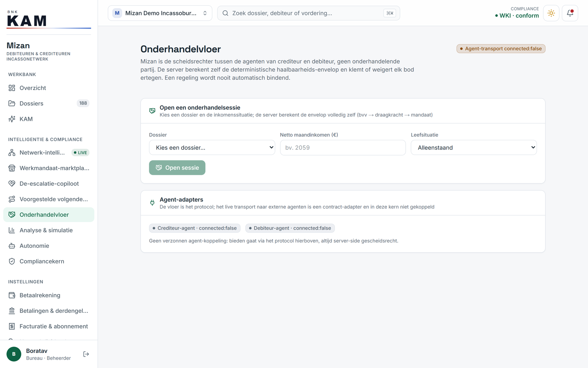Click the Werkmandaat-marktplaats store icon
The image size is (588, 368).
coord(12,168)
